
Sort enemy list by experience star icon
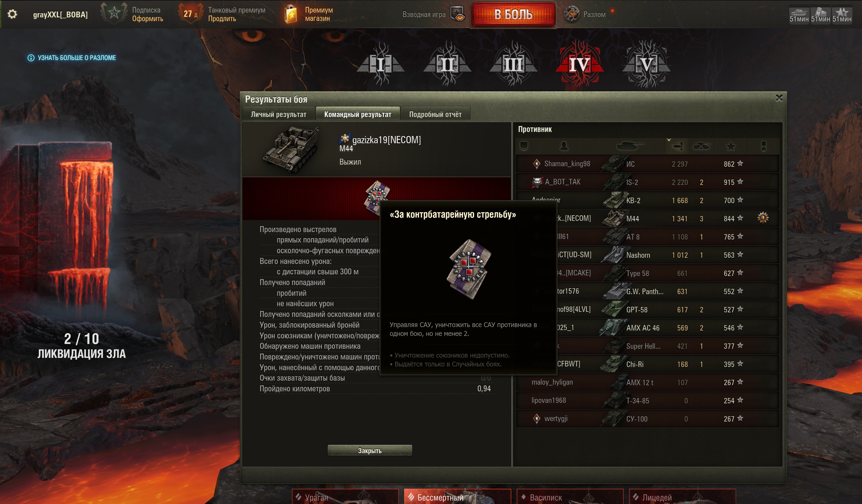coord(731,146)
